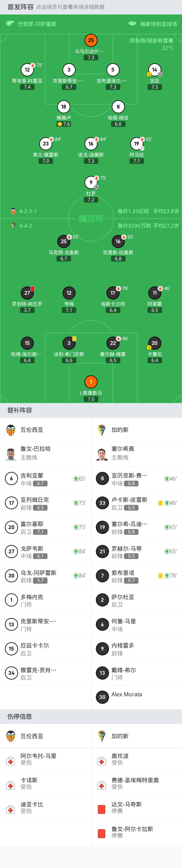Click the 4-2-3-1 Valencia formation label
182x868 pixels.
tap(28, 211)
